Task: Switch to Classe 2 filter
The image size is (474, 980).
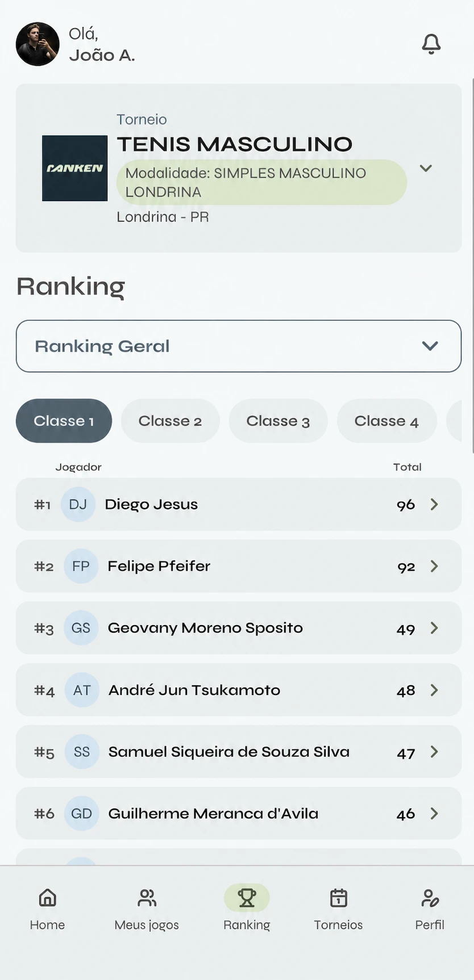Action: point(171,421)
